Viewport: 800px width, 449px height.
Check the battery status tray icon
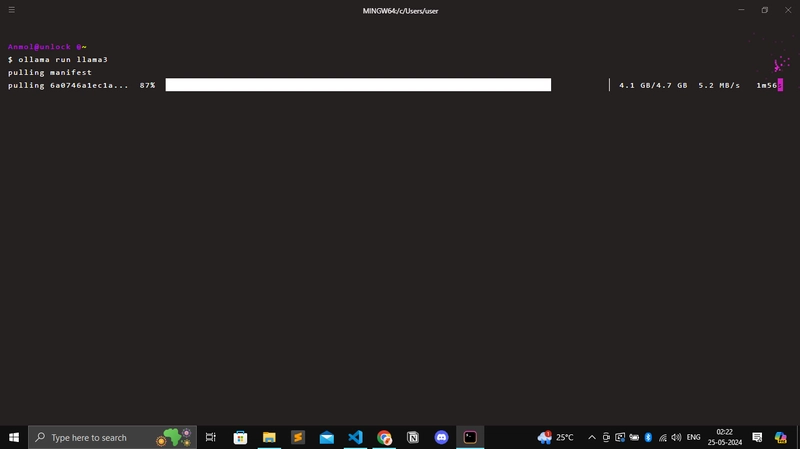(634, 437)
